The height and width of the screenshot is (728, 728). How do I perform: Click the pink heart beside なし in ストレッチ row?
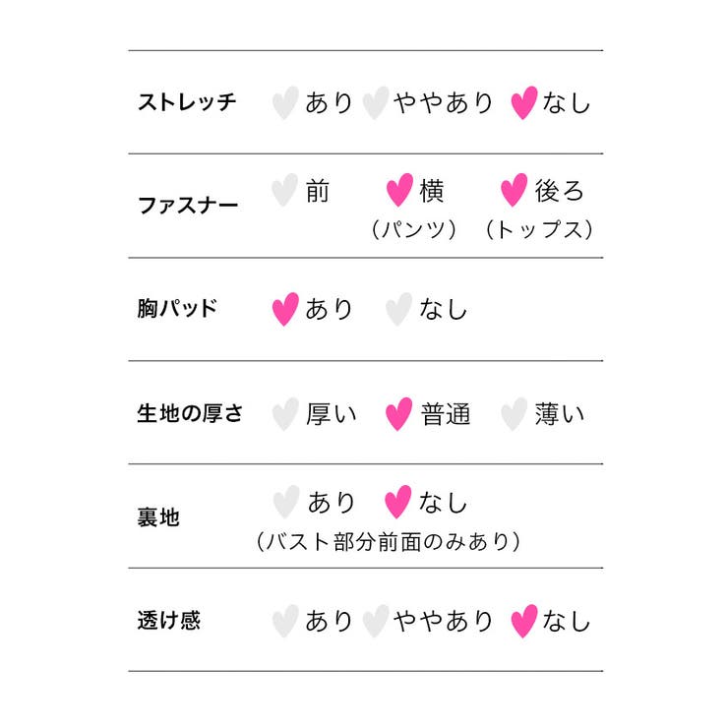pos(524,102)
